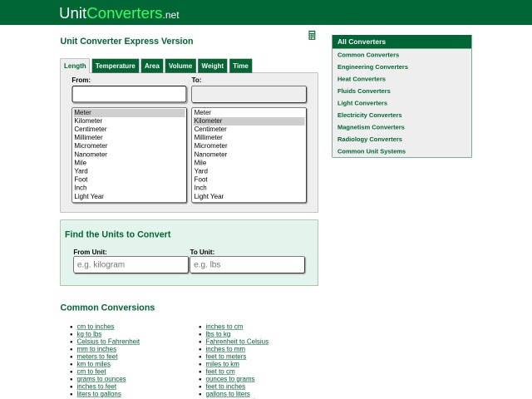
Task: Focus the To Unit search box
Action: (x=248, y=264)
